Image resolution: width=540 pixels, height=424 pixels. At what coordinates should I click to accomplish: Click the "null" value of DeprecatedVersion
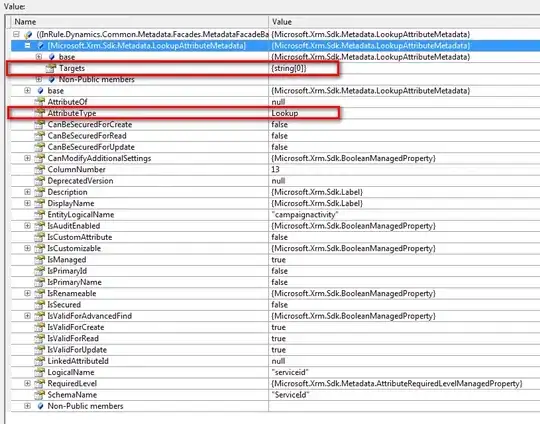tap(278, 181)
